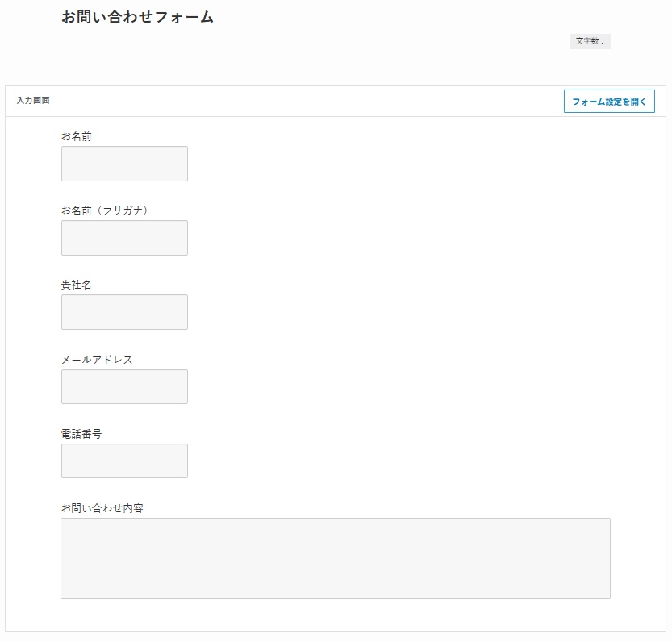This screenshot has width=672, height=642.
Task: Click the 文字数 character count badge
Action: pos(590,41)
